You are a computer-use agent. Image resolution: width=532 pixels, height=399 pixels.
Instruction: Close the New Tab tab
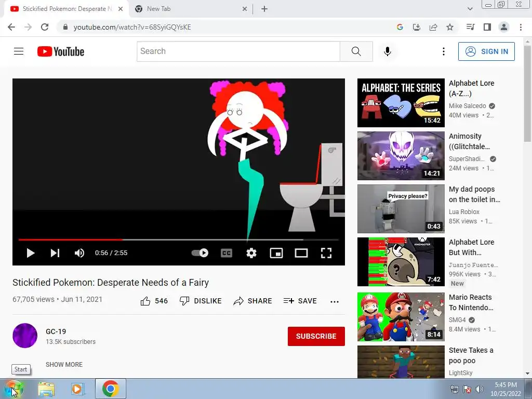tap(245, 9)
